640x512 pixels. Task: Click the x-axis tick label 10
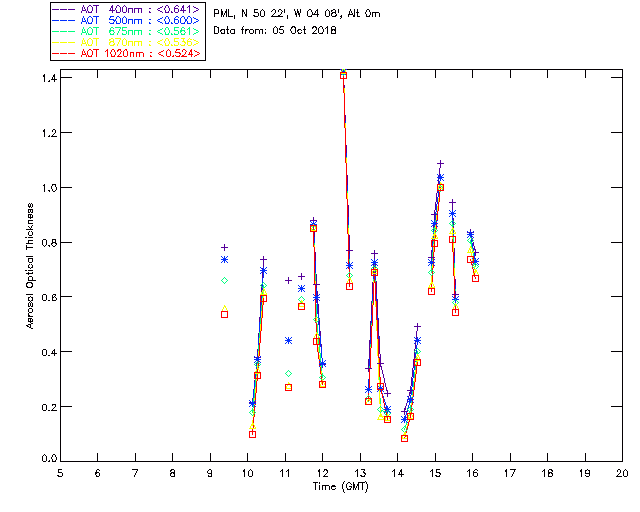pyautogui.click(x=248, y=473)
